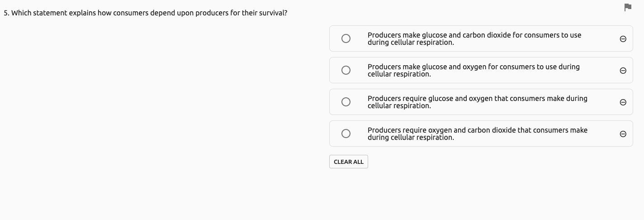644x220 pixels.
Task: Click the question number '5.' label
Action: [x=6, y=13]
